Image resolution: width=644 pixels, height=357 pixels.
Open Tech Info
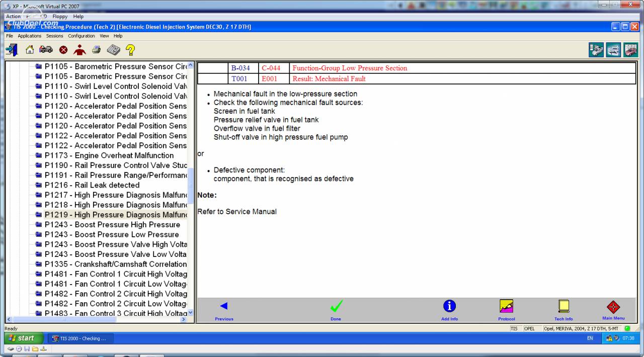click(563, 310)
